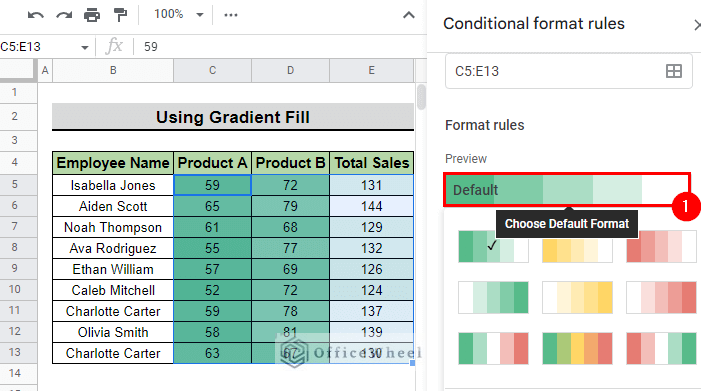Choose the yellow to white color scale
The height and width of the screenshot is (391, 701).
tap(577, 246)
